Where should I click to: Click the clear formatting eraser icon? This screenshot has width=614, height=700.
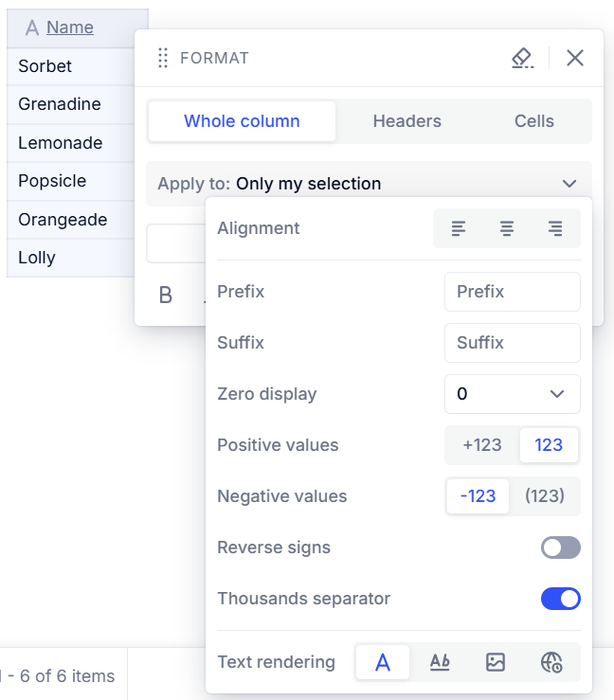(x=522, y=58)
